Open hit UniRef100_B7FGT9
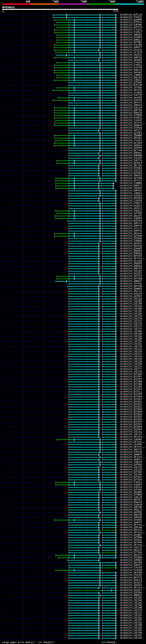146x644 pixels. click(131, 27)
